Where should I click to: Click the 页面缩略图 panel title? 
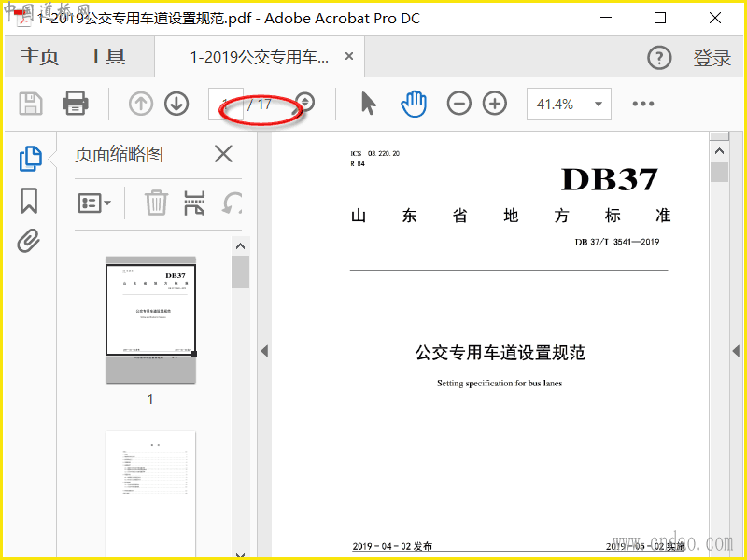click(120, 154)
